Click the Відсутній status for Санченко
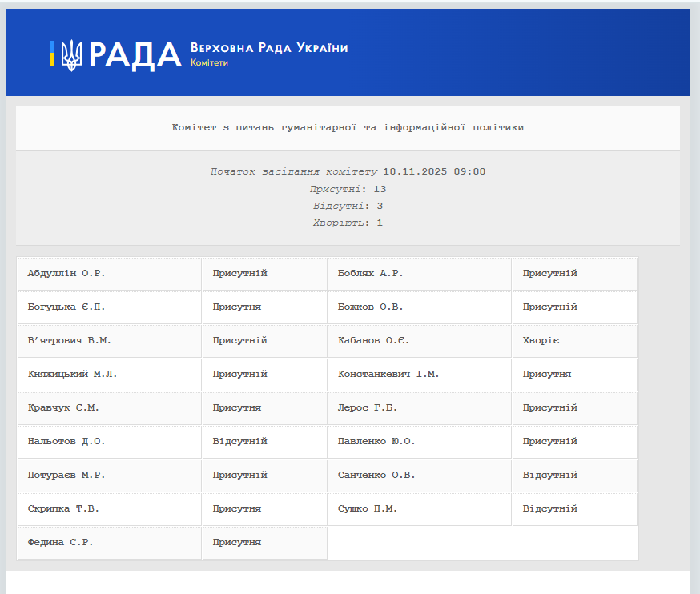This screenshot has width=700, height=594. [550, 475]
